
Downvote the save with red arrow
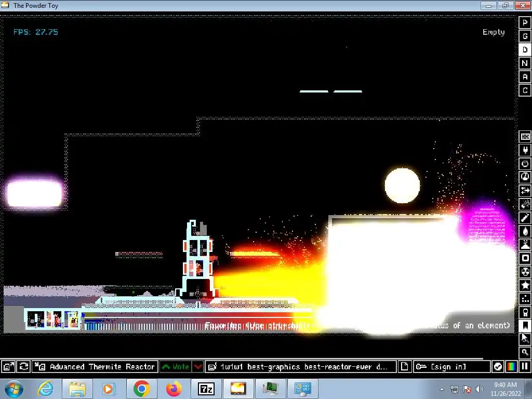pos(198,367)
